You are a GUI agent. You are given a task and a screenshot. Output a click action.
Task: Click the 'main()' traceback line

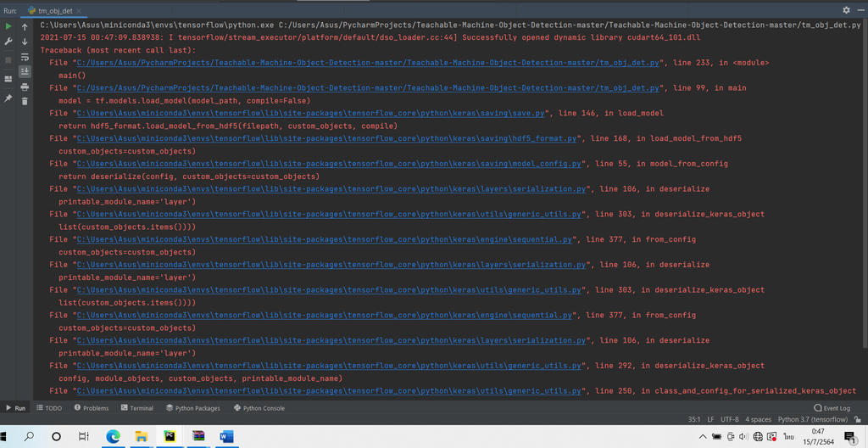(72, 76)
